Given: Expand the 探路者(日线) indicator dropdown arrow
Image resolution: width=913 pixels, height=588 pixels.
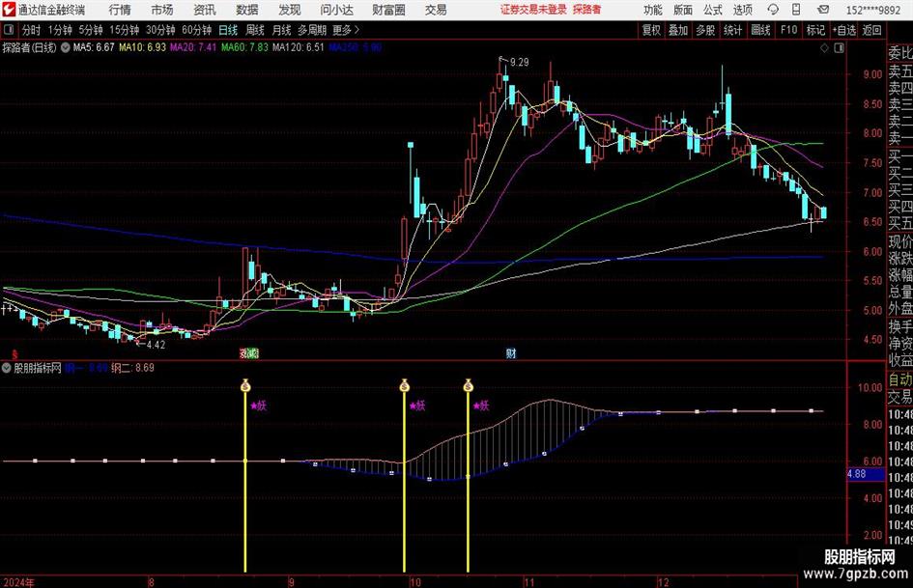Looking at the screenshot, I should (66, 47).
